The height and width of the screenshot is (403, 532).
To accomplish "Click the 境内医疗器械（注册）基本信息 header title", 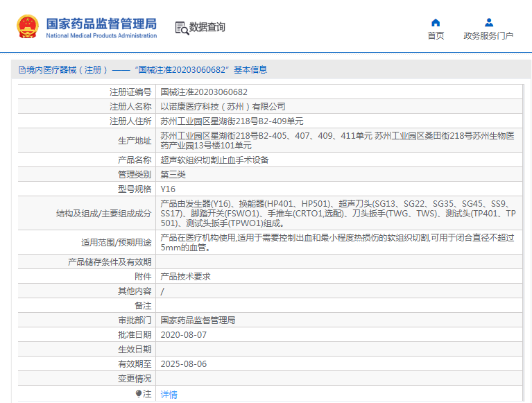I will pyautogui.click(x=146, y=70).
